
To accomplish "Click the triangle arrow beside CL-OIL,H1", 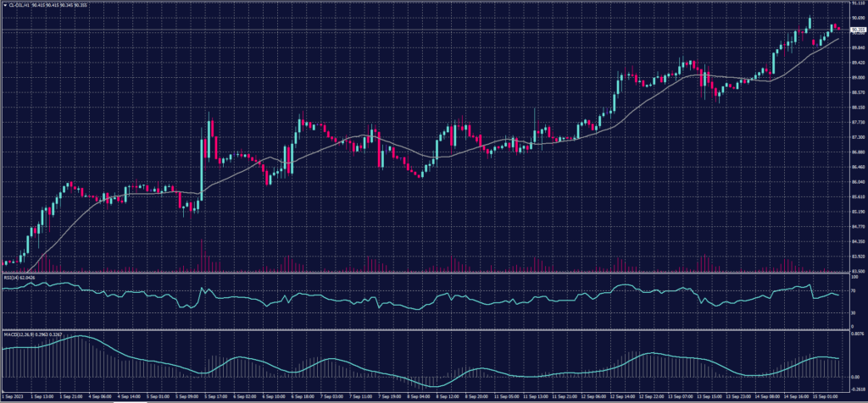I will click(x=3, y=3).
